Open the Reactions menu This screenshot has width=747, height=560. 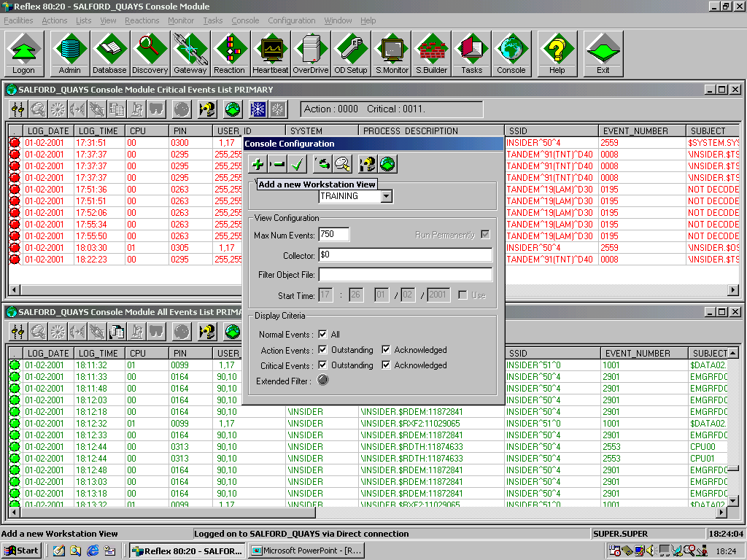coord(142,20)
